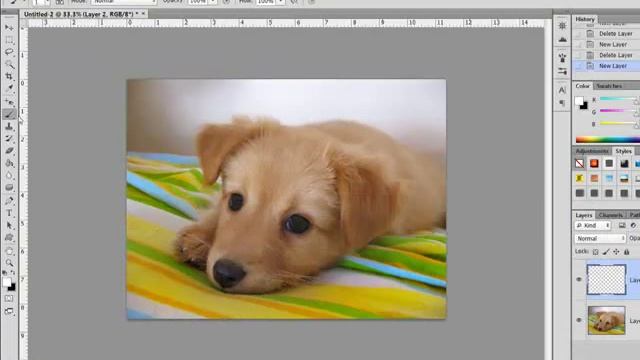
Task: Select the Hand tool
Action: coord(9,251)
